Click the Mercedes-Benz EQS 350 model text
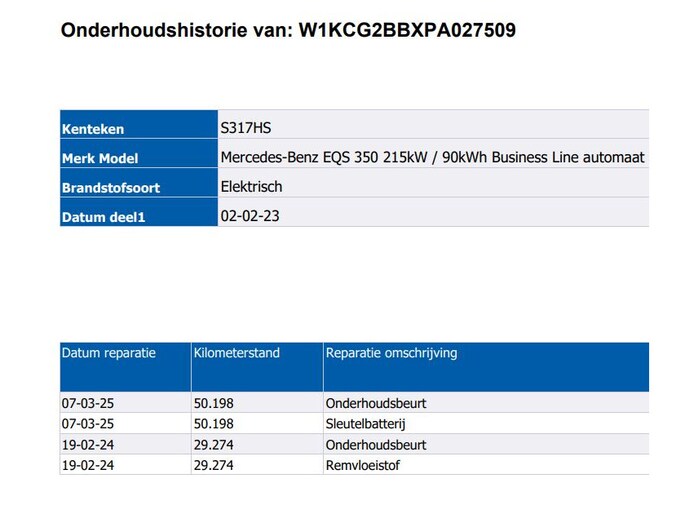This screenshot has width=685, height=514. (432, 157)
